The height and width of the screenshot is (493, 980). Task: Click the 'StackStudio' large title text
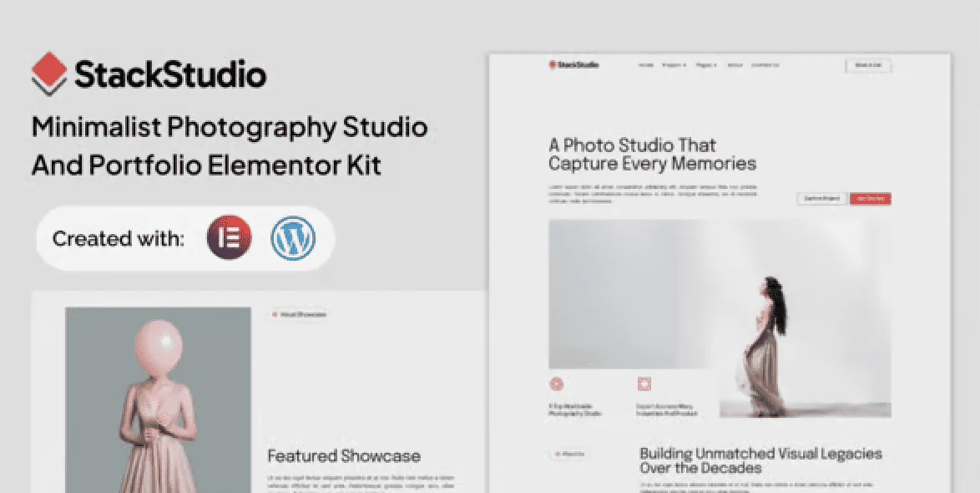click(170, 74)
